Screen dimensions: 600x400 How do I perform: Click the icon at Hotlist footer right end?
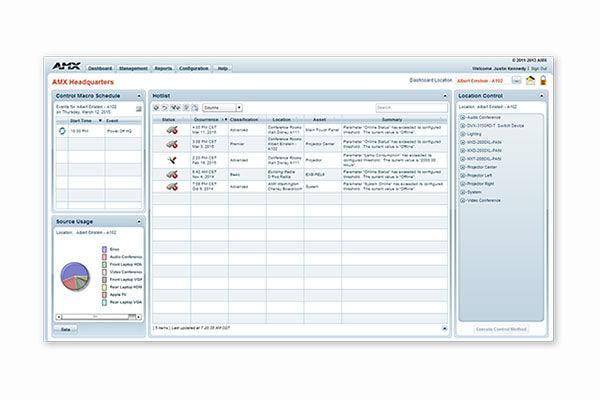tap(444, 328)
